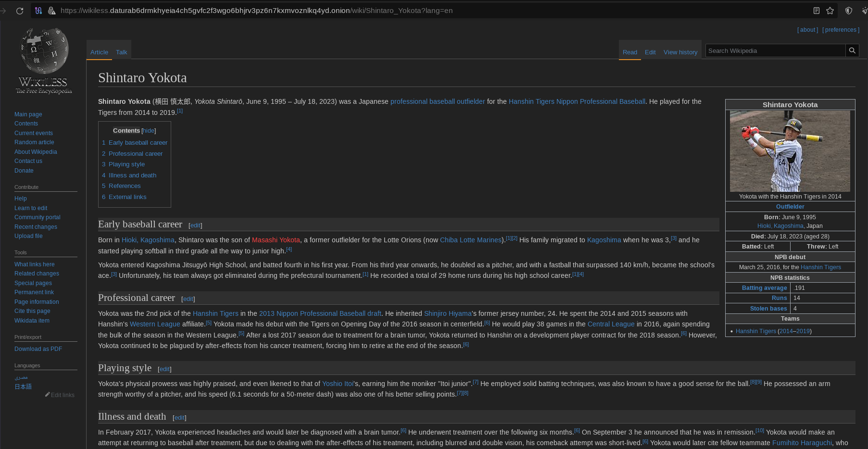Open Shinjiro Hiyama link
868x449 pixels.
(448, 313)
